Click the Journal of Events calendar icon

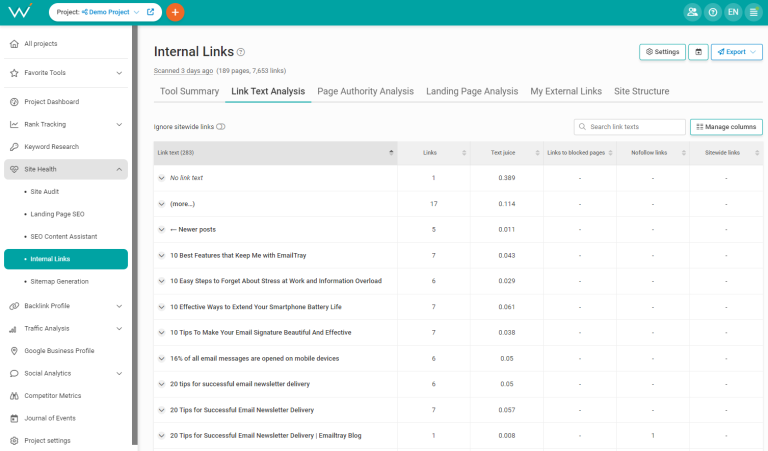(x=14, y=419)
